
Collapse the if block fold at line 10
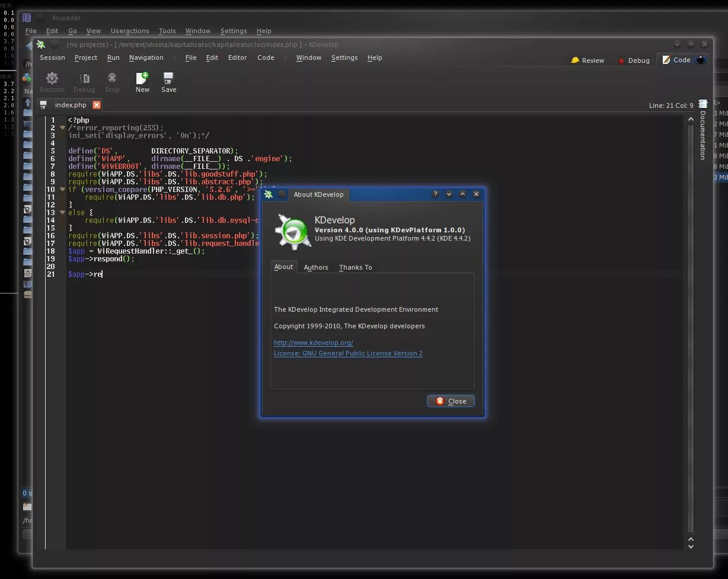coord(62,190)
